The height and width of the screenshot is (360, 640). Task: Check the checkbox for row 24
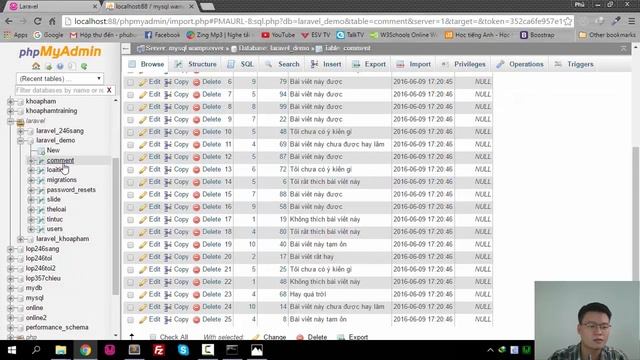130,307
